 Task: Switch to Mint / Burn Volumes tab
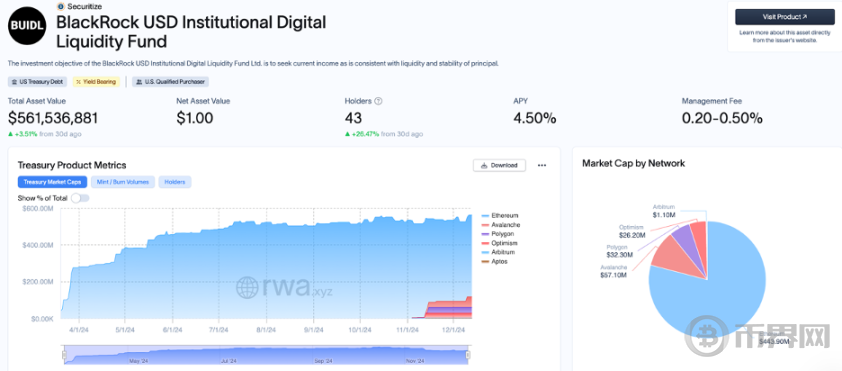pyautogui.click(x=123, y=182)
